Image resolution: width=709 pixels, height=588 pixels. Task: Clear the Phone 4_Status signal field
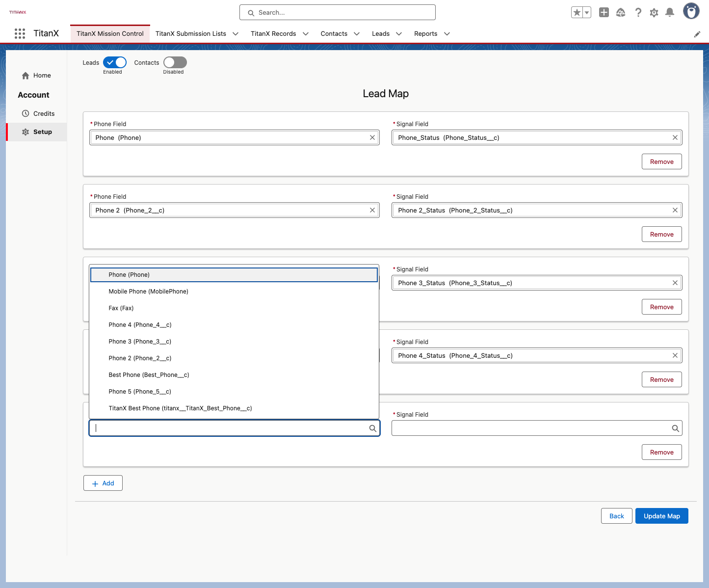coord(675,355)
